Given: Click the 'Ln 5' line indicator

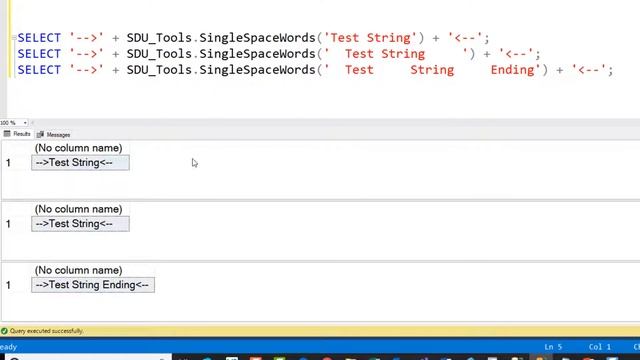Looking at the screenshot, I should (x=553, y=347).
